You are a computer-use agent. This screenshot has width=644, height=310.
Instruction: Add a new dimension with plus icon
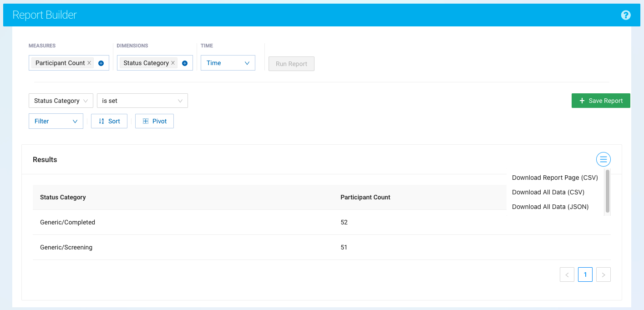[185, 63]
